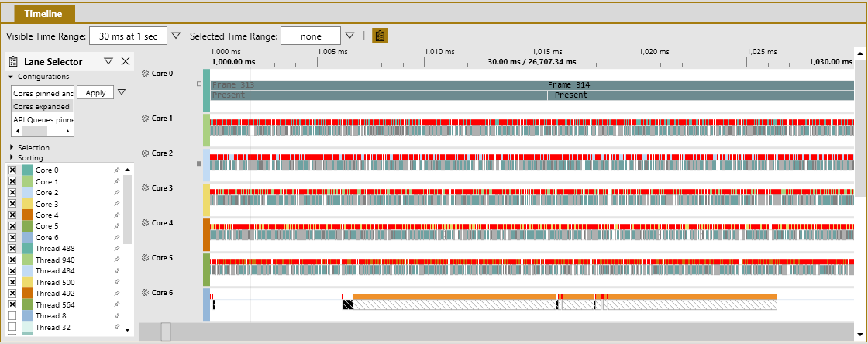
Task: Enable the Thread 32 checkbox
Action: (12, 327)
